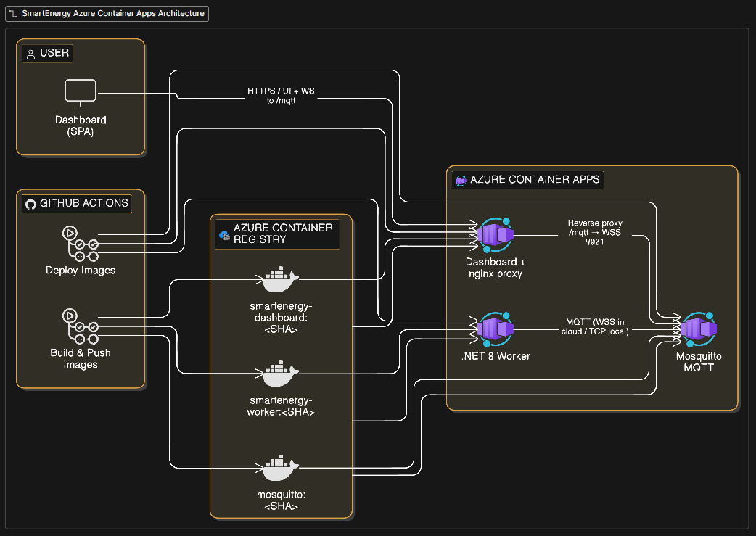Screen dimensions: 756x536
Task: Click the Mosquitto MQTT label
Action: point(697,362)
